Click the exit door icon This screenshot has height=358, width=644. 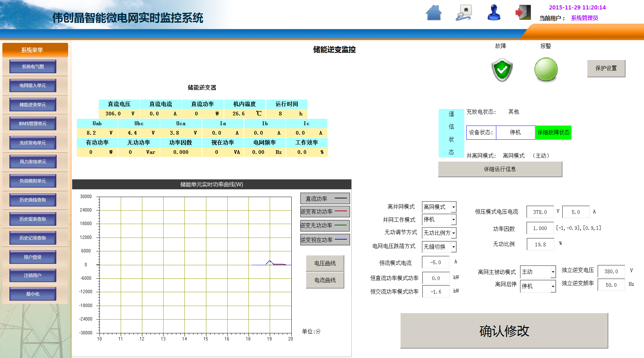[523, 13]
